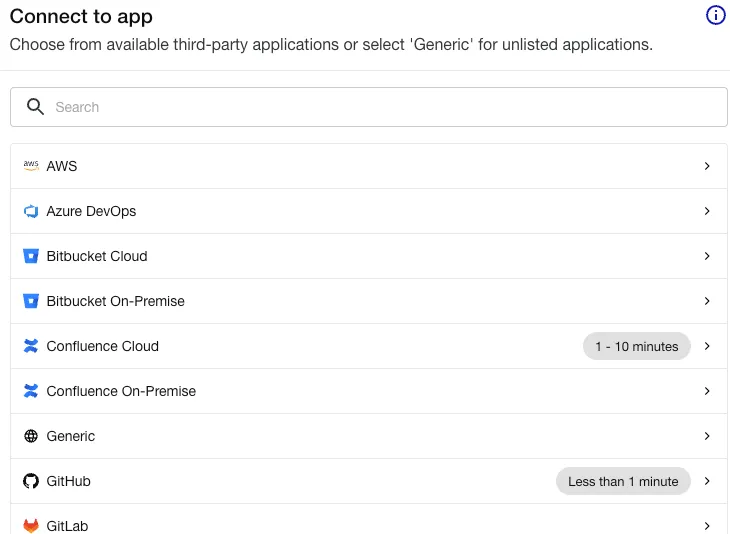Choose the GitHub application label
Image resolution: width=730 pixels, height=534 pixels.
[68, 481]
